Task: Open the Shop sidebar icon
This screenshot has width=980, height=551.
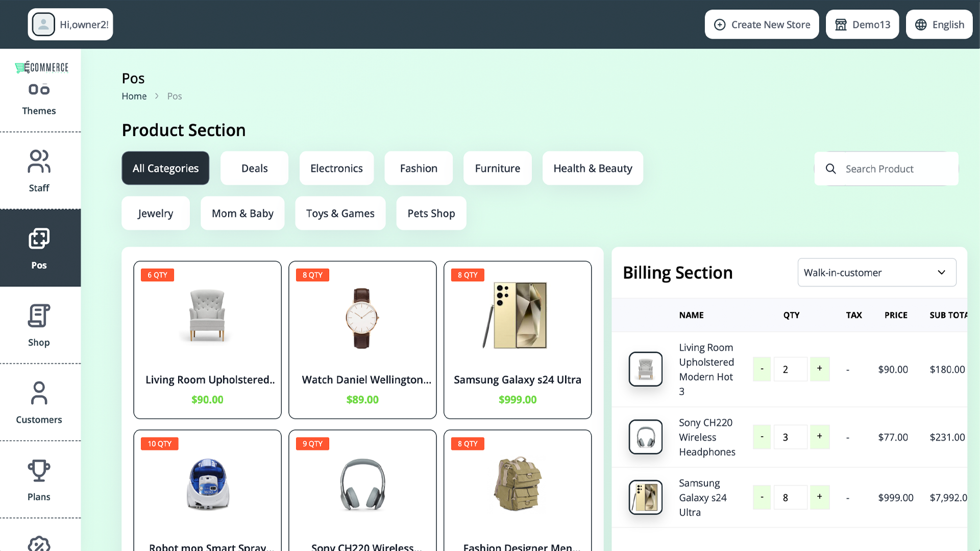Action: click(39, 316)
